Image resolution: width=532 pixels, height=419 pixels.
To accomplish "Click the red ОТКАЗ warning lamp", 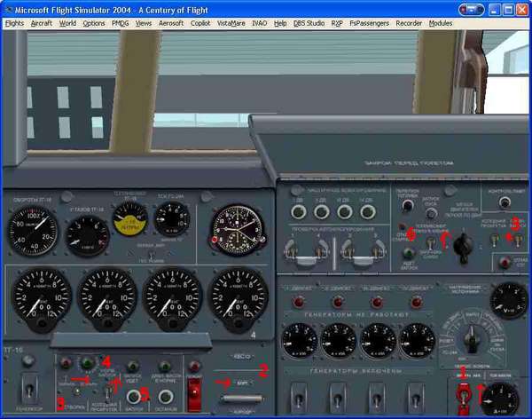I will pyautogui.click(x=505, y=263).
